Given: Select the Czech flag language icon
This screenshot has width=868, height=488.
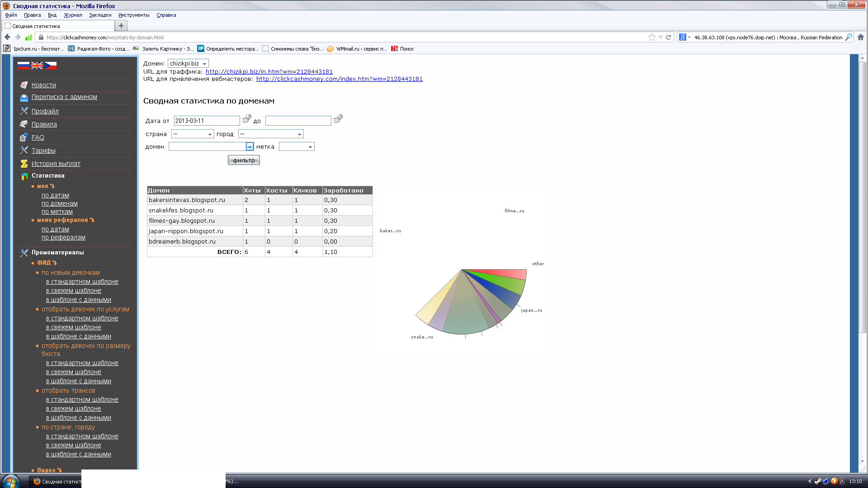Looking at the screenshot, I should [x=51, y=66].
